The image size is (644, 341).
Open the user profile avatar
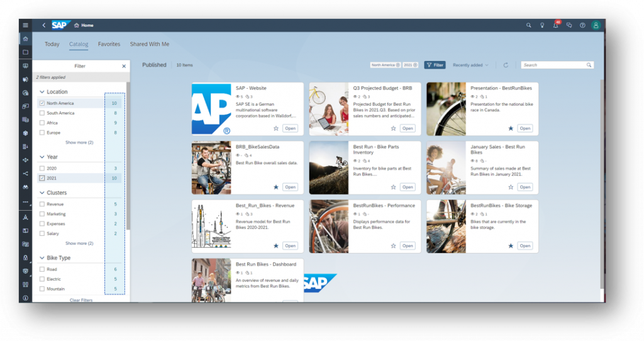[x=596, y=25]
